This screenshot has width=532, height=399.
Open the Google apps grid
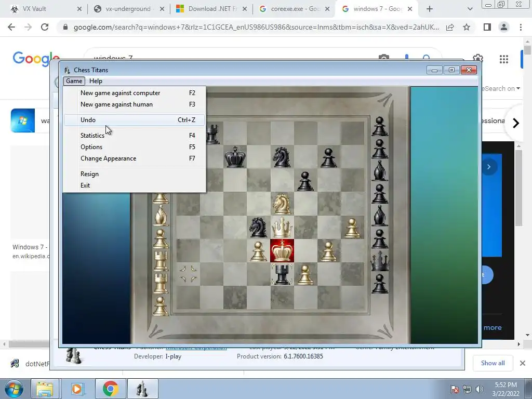504,59
